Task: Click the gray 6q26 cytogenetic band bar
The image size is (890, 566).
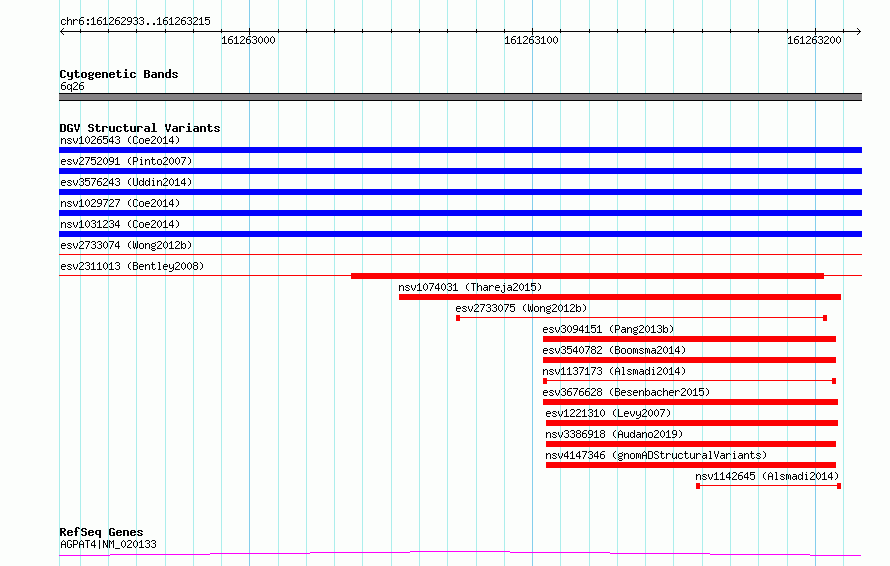Action: pyautogui.click(x=460, y=97)
